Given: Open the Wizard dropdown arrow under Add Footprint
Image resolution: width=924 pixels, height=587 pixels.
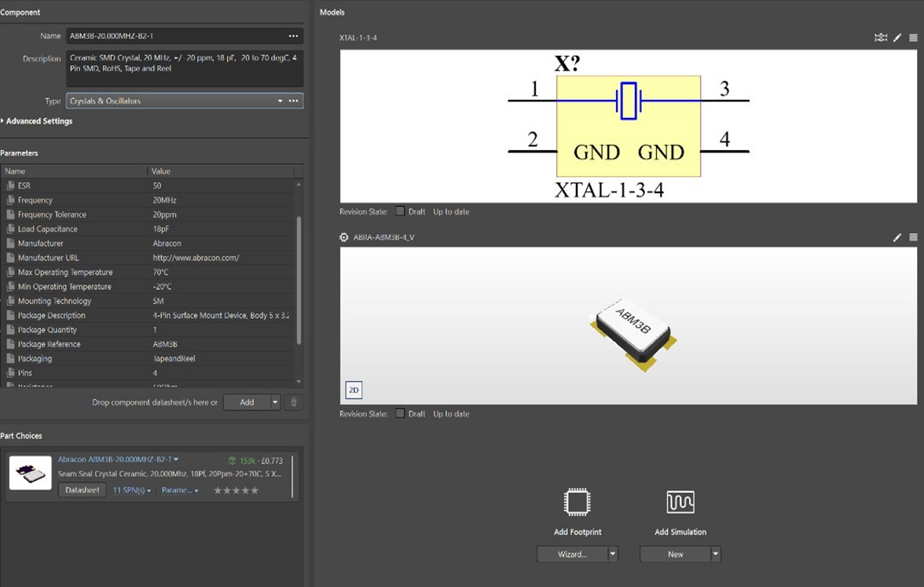Looking at the screenshot, I should [612, 554].
